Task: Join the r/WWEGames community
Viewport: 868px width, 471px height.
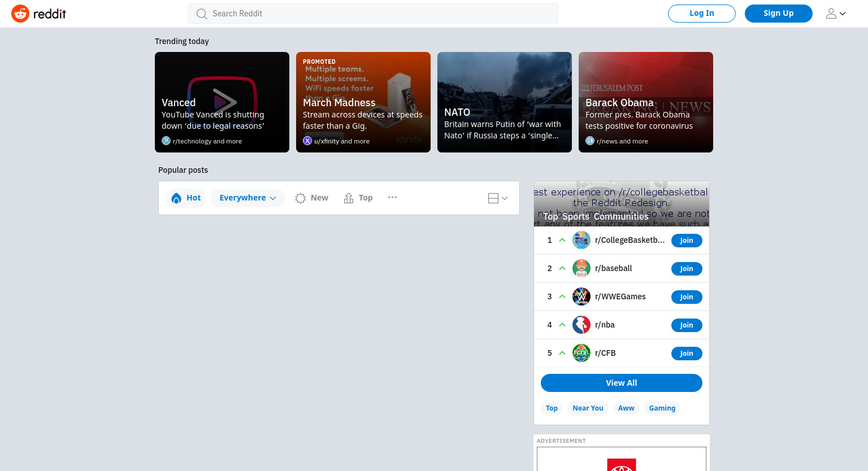Action: (x=687, y=297)
